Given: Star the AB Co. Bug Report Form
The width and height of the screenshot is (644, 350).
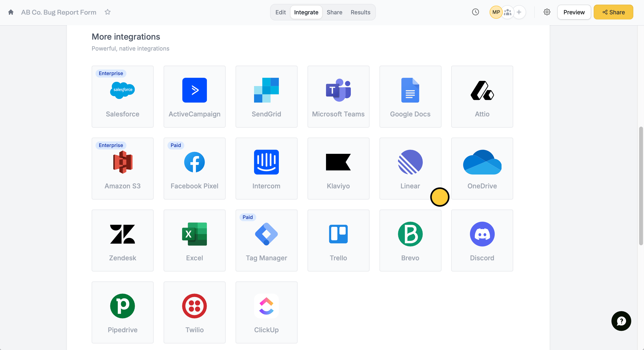Looking at the screenshot, I should click(107, 12).
